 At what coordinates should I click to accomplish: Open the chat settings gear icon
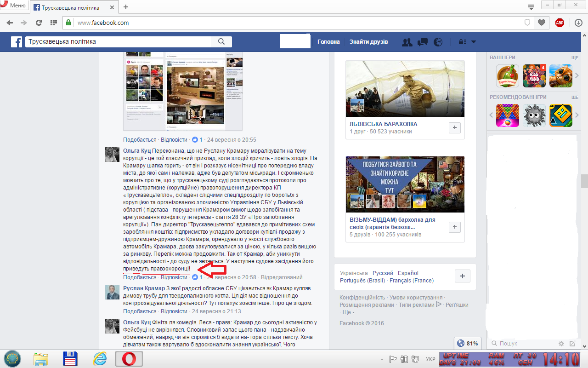click(x=561, y=344)
